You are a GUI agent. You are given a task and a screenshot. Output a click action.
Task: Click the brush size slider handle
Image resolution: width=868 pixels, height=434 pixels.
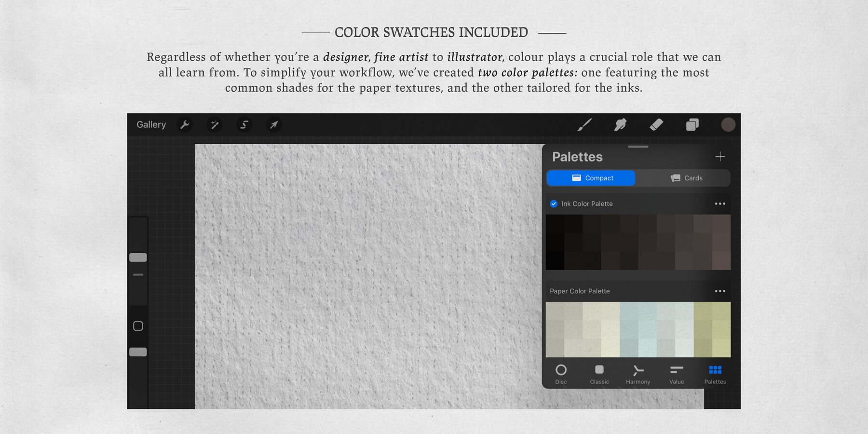(138, 258)
